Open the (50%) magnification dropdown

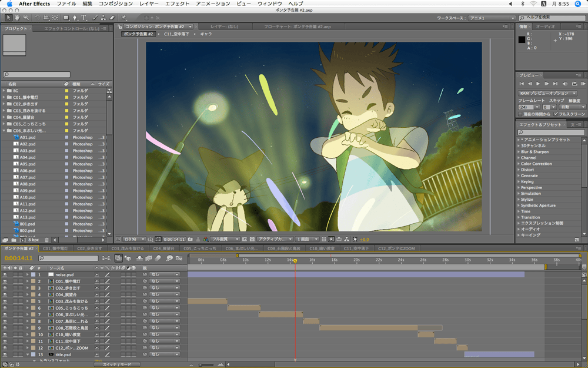[134, 239]
